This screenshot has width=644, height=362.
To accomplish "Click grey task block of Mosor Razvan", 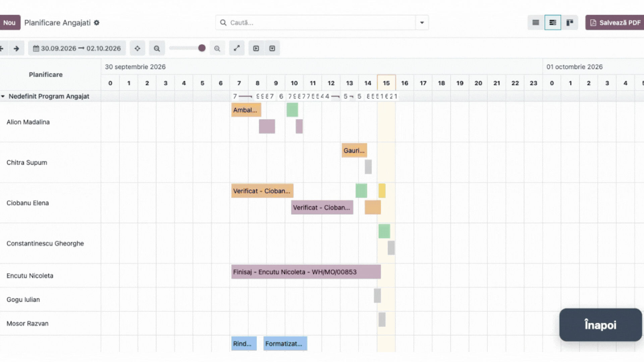I will pyautogui.click(x=382, y=319).
